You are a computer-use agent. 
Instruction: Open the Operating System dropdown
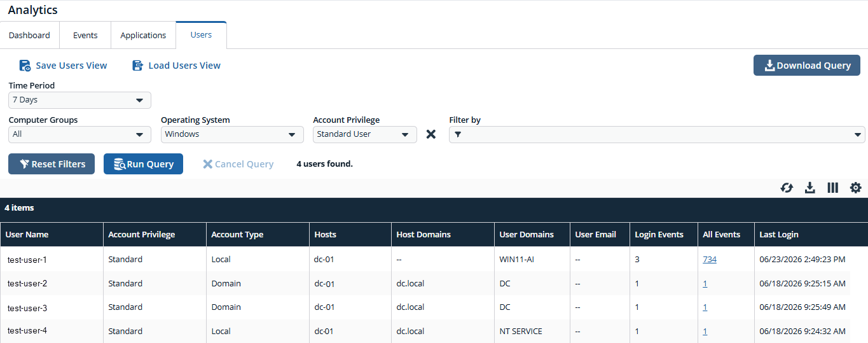(232, 134)
